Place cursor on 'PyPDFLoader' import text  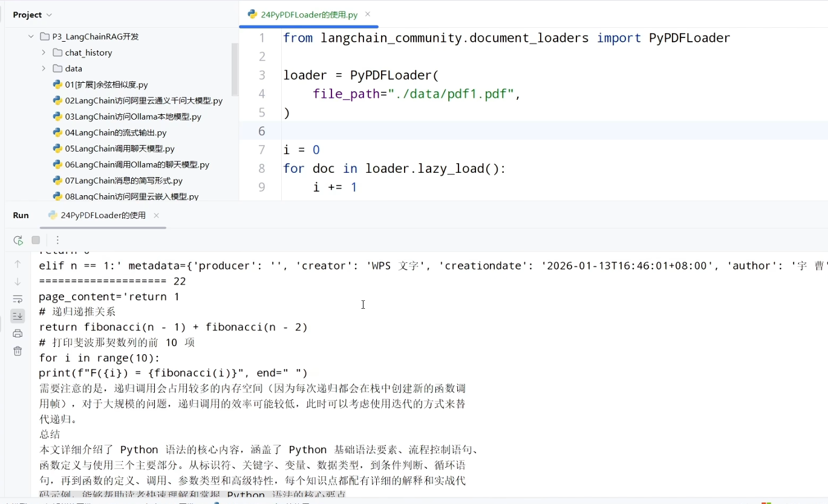689,38
